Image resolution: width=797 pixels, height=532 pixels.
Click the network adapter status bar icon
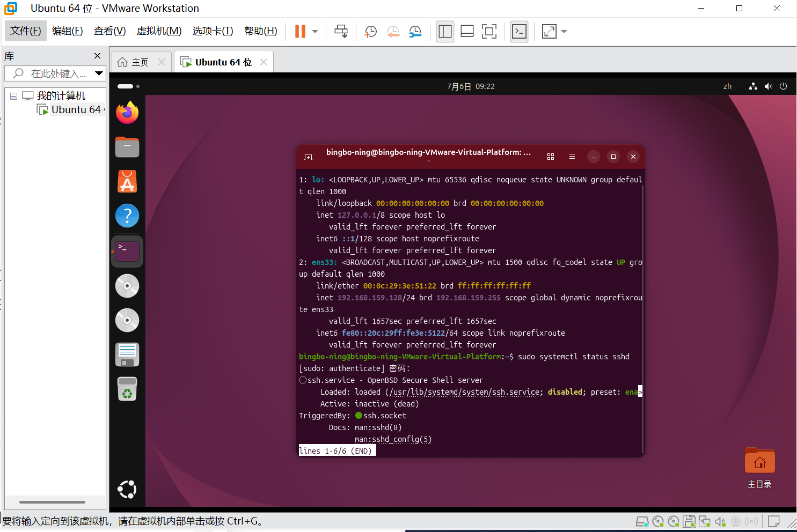point(705,521)
